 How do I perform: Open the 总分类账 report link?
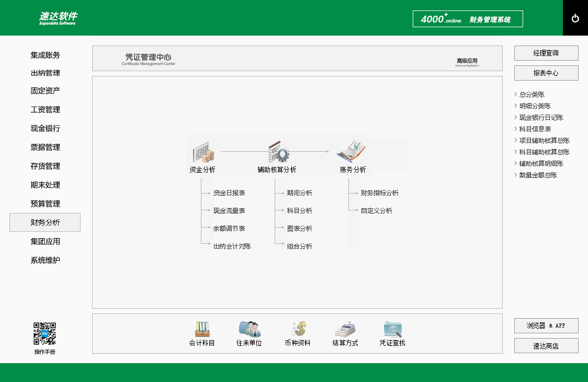coord(532,95)
